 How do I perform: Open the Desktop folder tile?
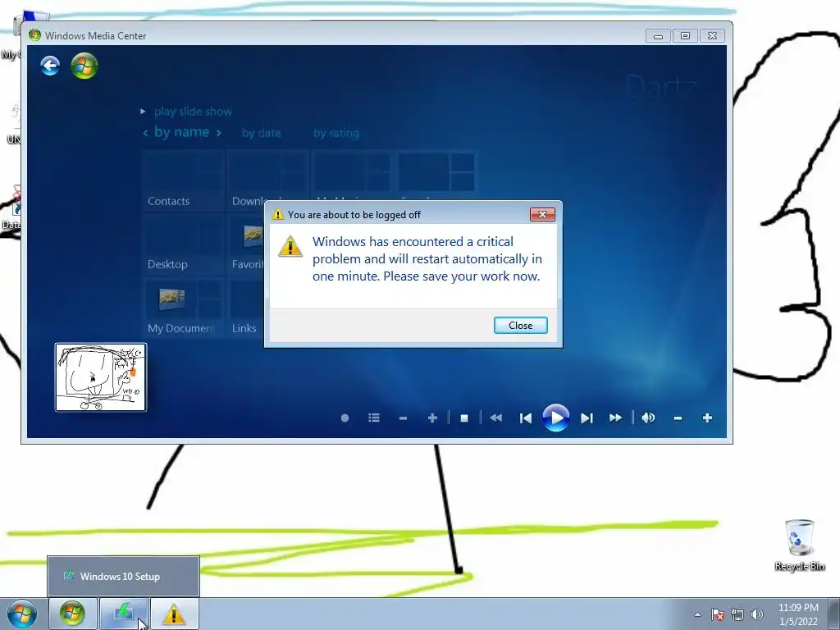pos(183,244)
